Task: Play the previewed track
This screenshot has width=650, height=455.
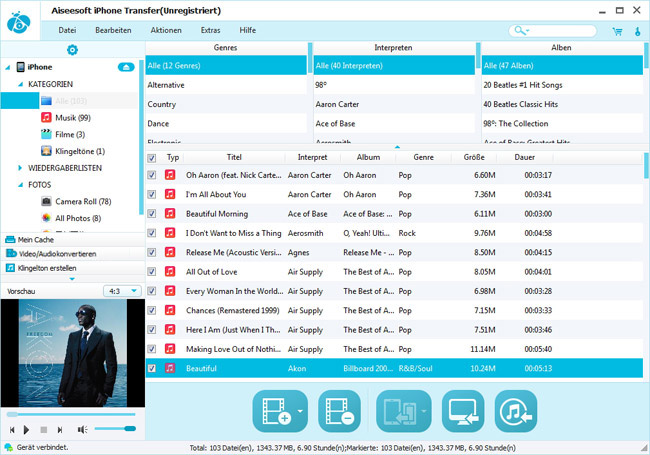Action: 27,430
